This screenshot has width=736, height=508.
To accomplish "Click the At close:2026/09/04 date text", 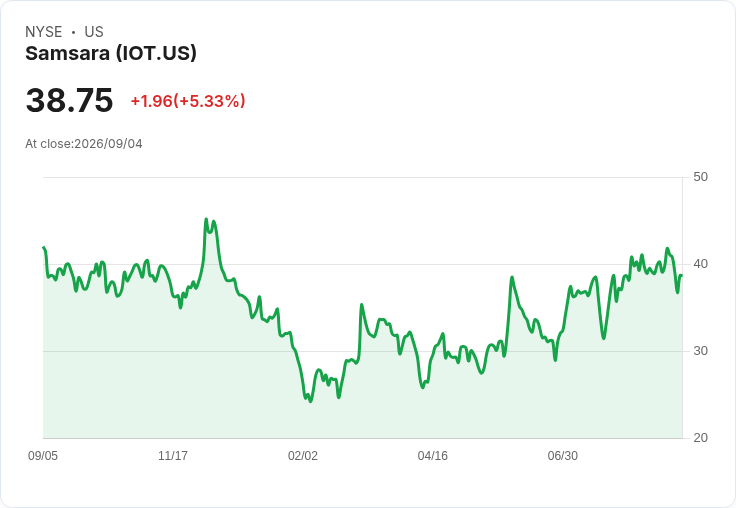I will pos(84,144).
